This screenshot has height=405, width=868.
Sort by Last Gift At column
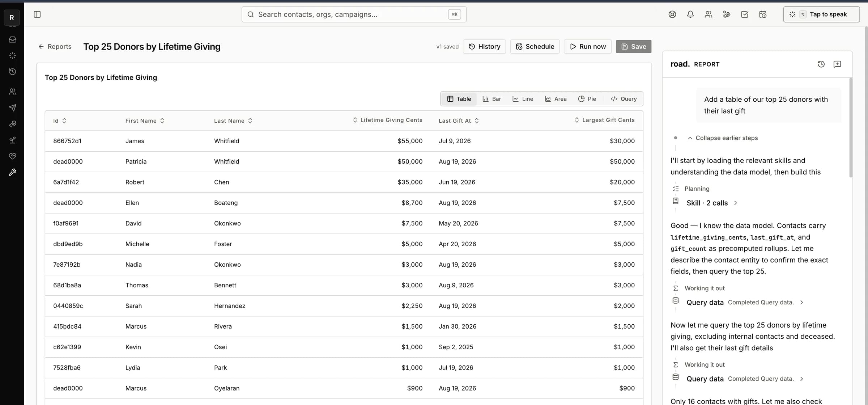pos(459,121)
